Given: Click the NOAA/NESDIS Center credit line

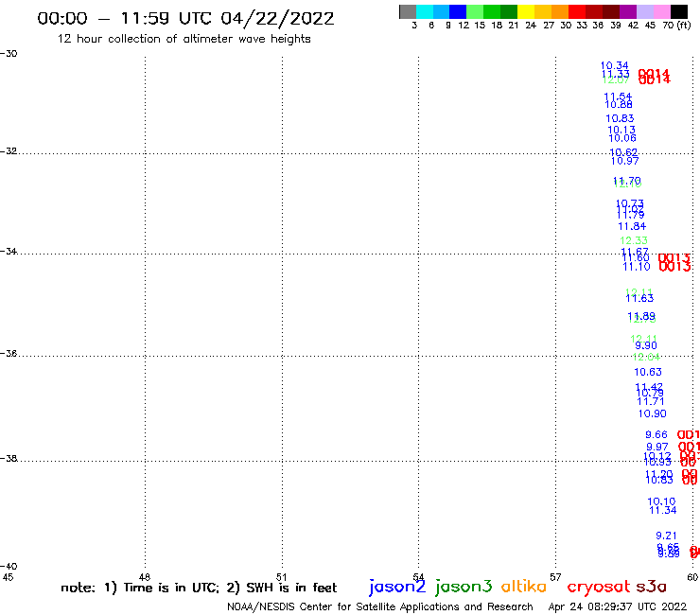Looking at the screenshot, I should [380, 606].
